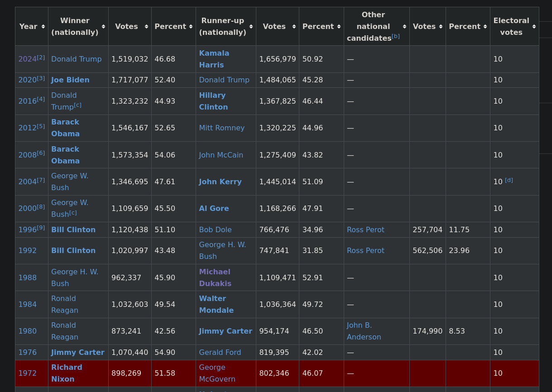Follow note [c] after 2016 Donald Trump
552x392 pixels.
coord(78,105)
